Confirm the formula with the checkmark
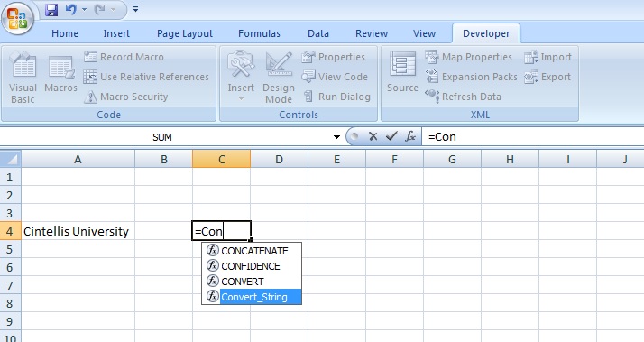Image resolution: width=644 pixels, height=342 pixels. point(391,136)
